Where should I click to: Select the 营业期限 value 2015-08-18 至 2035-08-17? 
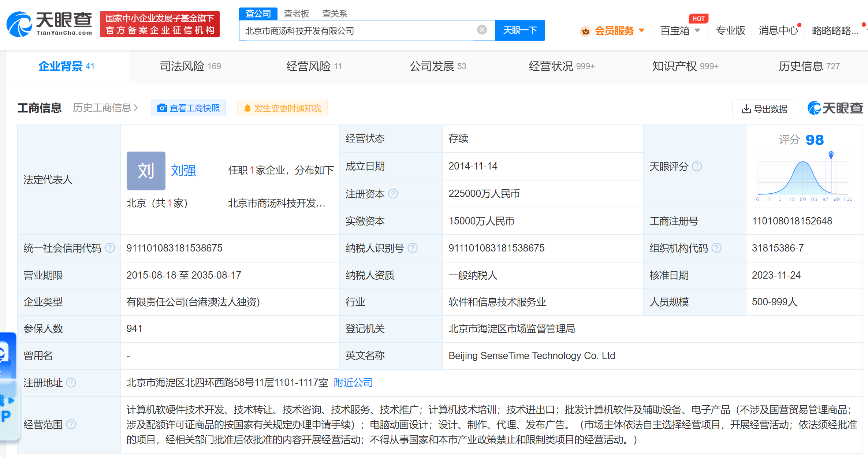(183, 275)
